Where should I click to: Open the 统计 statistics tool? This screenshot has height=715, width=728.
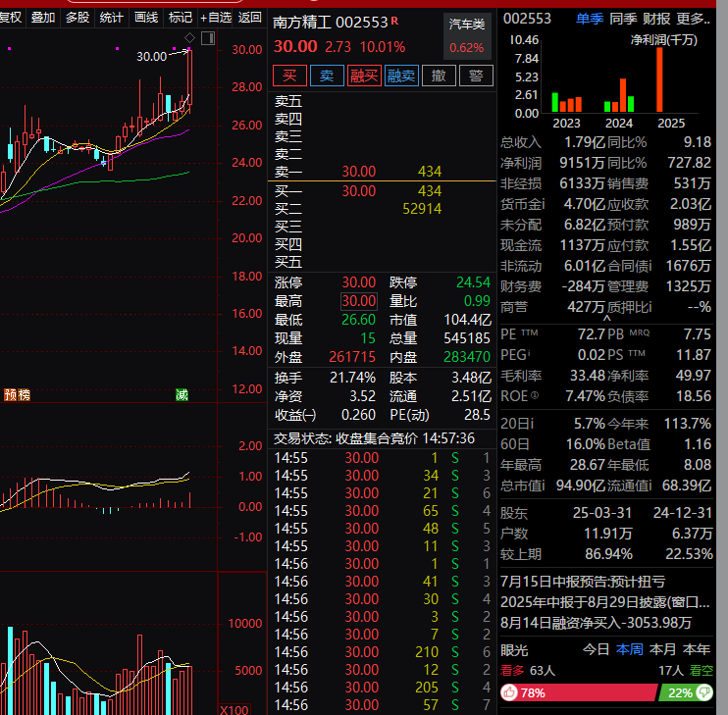coord(112,18)
